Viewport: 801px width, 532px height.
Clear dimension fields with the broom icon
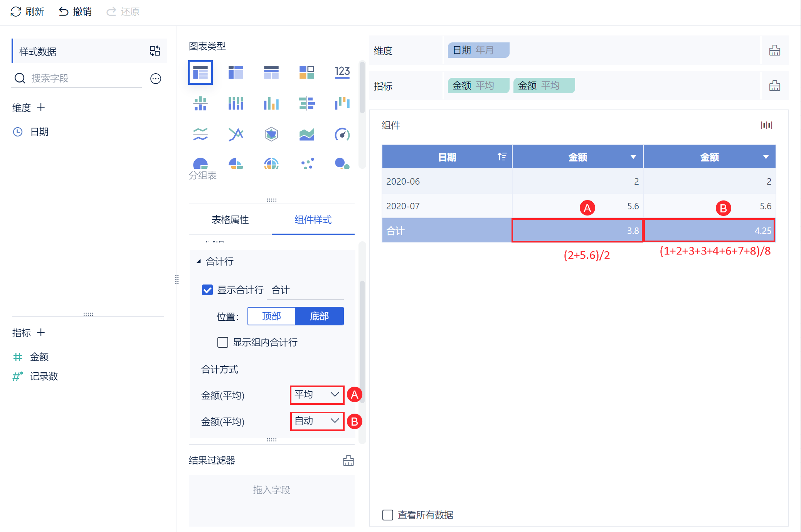tap(774, 51)
